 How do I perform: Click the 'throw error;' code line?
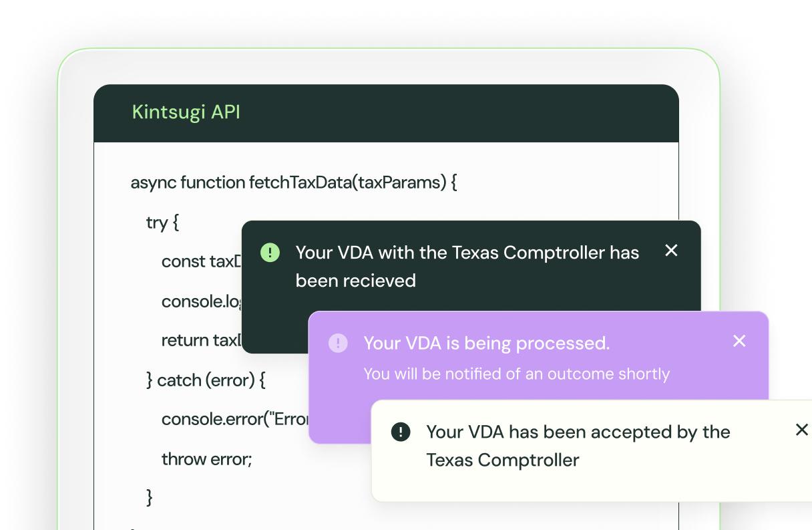(x=206, y=459)
